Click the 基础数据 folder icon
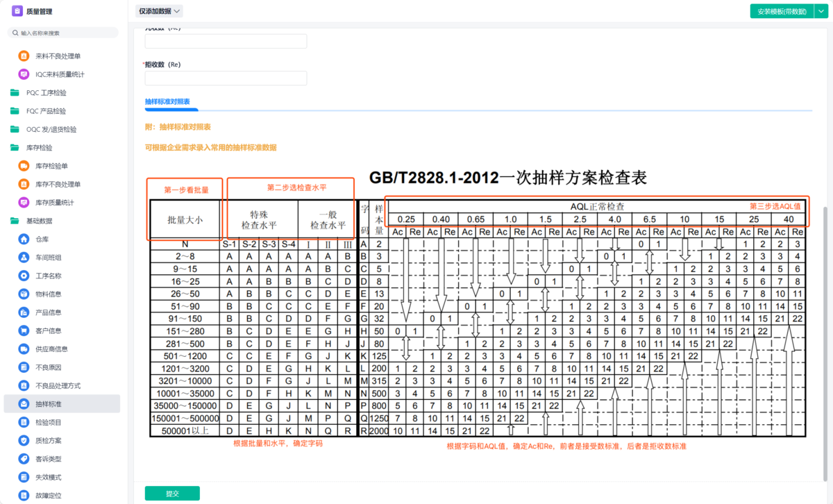This screenshot has width=833, height=504. [15, 221]
